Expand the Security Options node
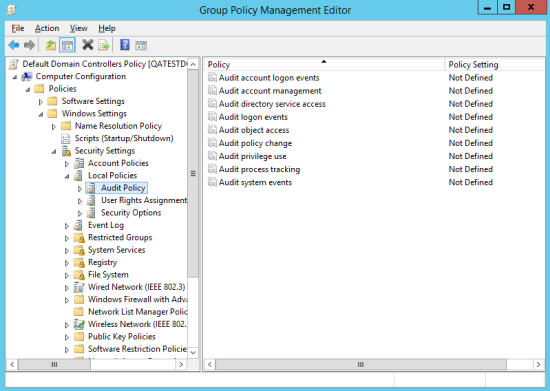550x391 pixels. point(80,214)
